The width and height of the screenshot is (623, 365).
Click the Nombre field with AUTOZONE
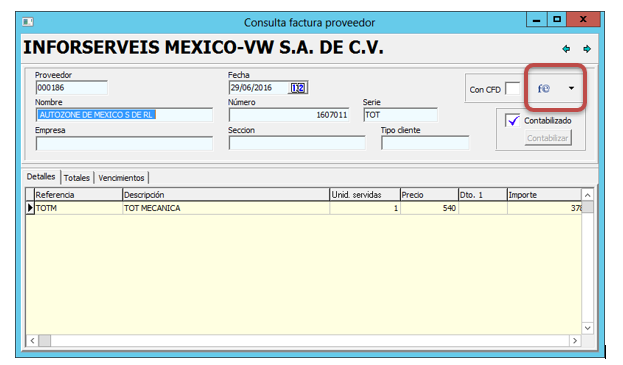[x=124, y=115]
